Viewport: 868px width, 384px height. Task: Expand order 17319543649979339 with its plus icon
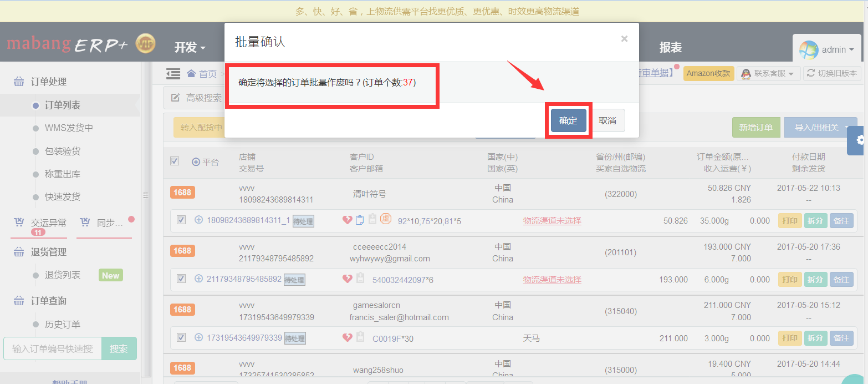(199, 337)
